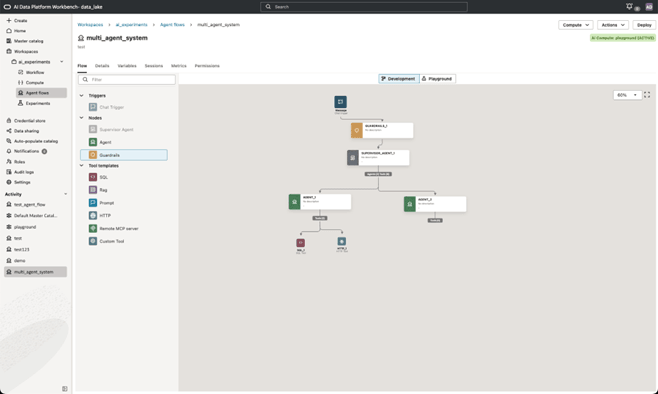
Task: Open Audit logs in the sidebar
Action: coord(20,172)
